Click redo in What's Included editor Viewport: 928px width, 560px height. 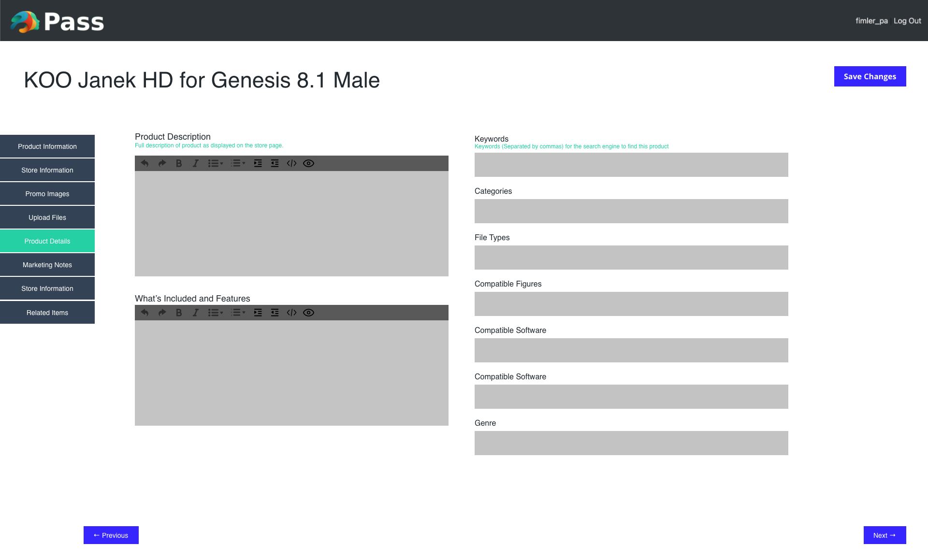click(x=162, y=313)
